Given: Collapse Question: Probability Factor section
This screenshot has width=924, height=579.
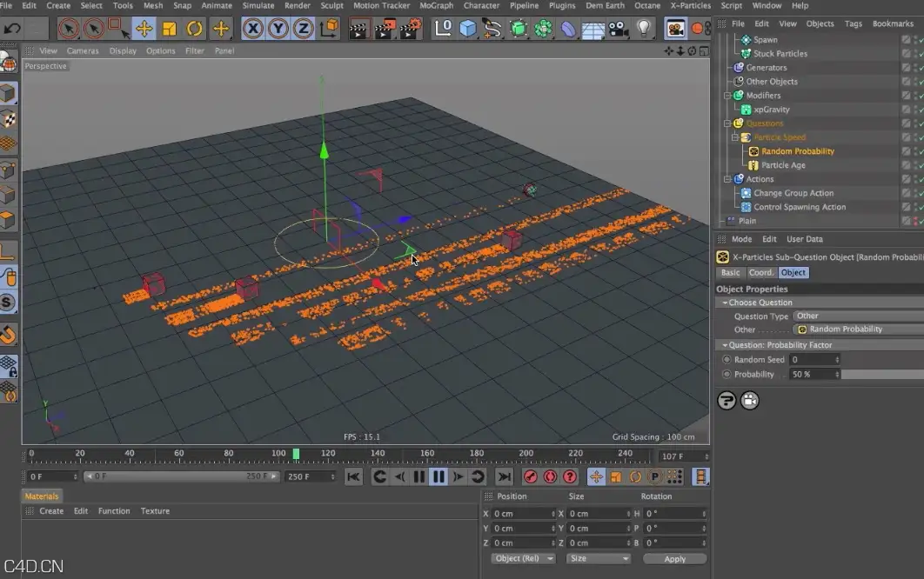Looking at the screenshot, I should pyautogui.click(x=725, y=345).
